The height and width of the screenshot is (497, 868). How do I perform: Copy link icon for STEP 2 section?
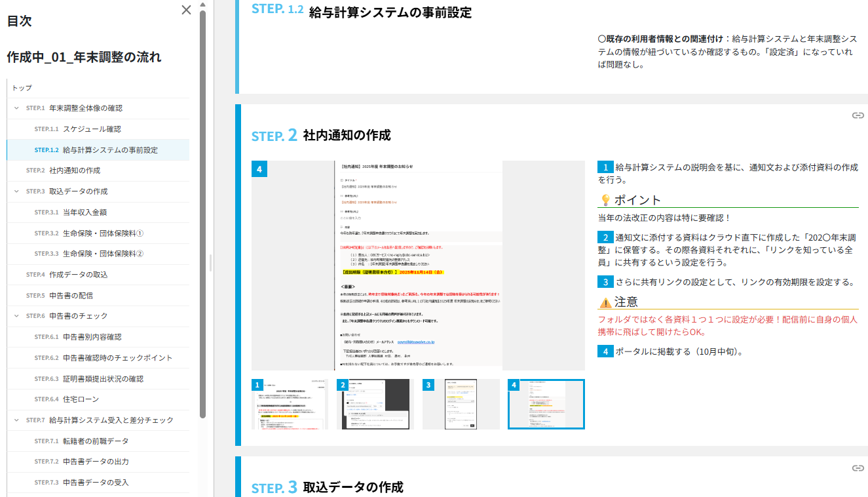click(858, 115)
